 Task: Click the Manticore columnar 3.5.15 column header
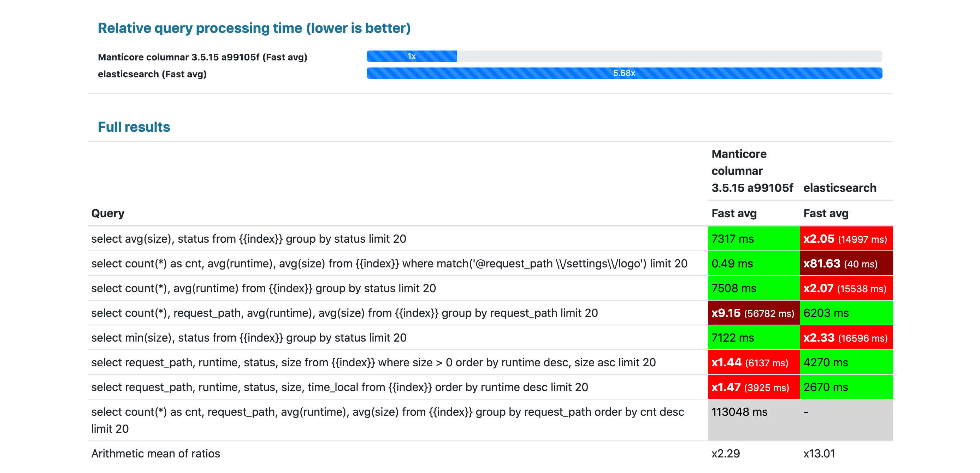point(752,171)
